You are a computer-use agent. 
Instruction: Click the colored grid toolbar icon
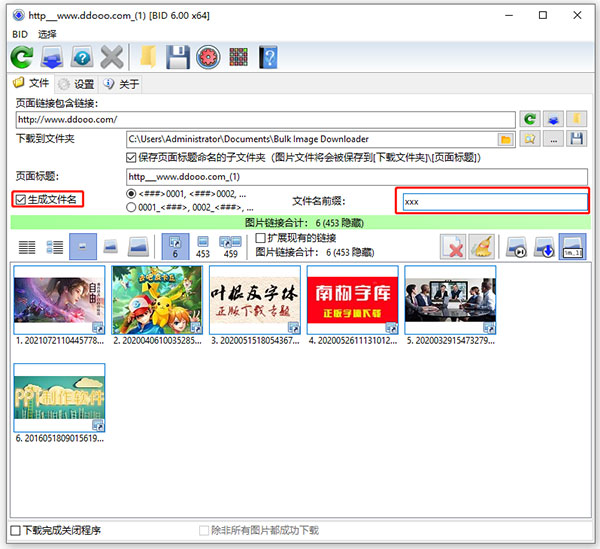238,57
